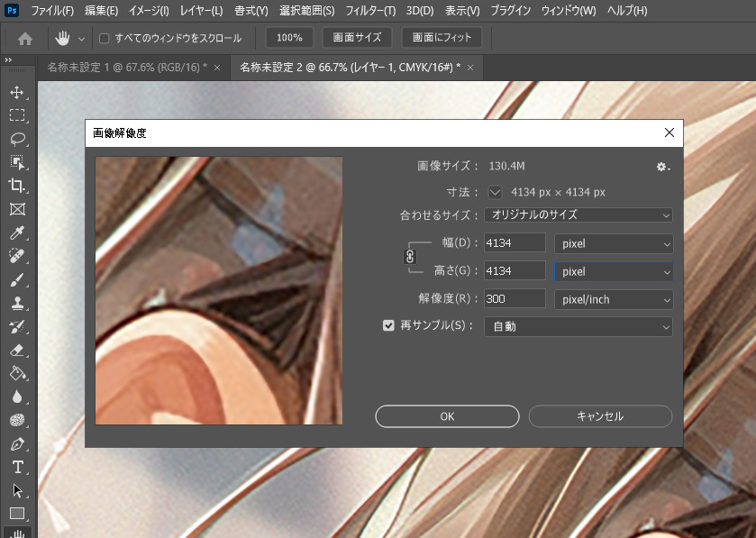Click the 幅(D) value field
This screenshot has width=756, height=538.
coord(515,243)
